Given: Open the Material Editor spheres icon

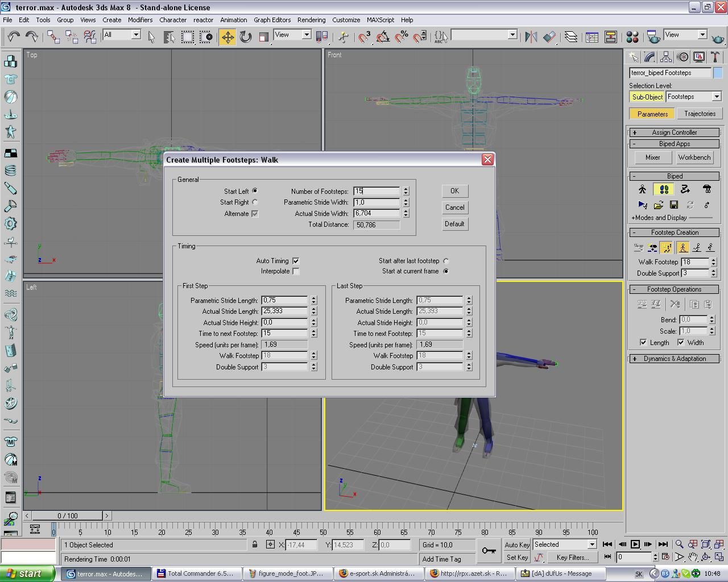Looking at the screenshot, I should click(x=632, y=37).
